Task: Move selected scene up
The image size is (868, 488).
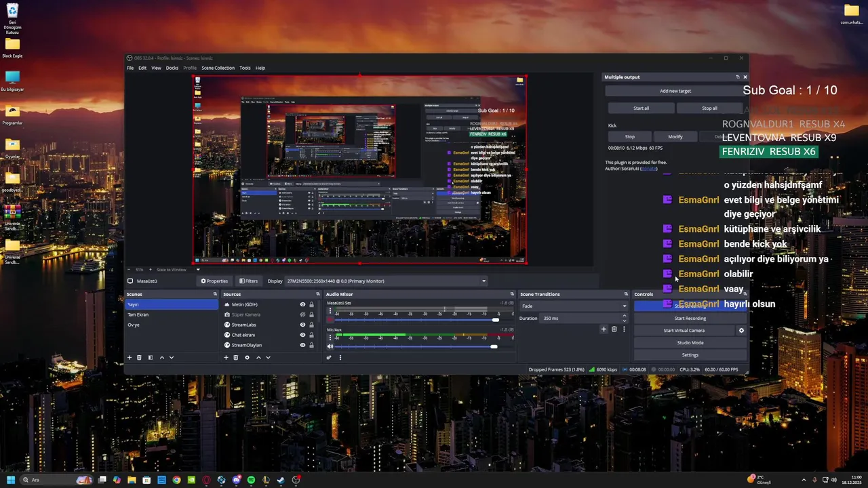Action: click(161, 357)
